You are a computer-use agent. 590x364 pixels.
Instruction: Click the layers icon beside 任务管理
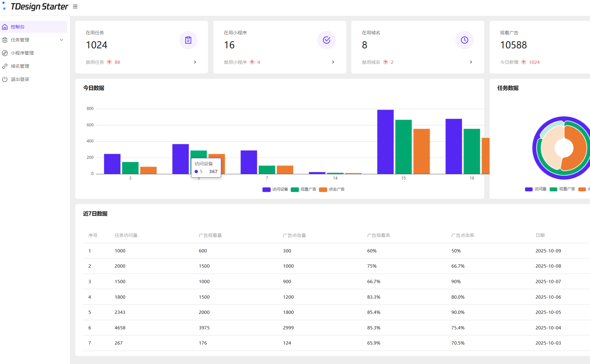click(5, 40)
